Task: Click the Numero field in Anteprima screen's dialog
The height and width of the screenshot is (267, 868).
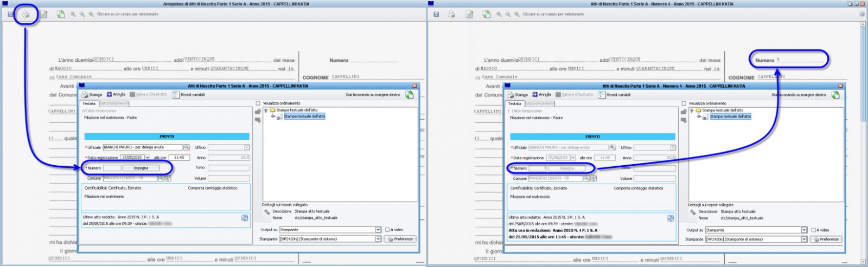Action: point(112,168)
